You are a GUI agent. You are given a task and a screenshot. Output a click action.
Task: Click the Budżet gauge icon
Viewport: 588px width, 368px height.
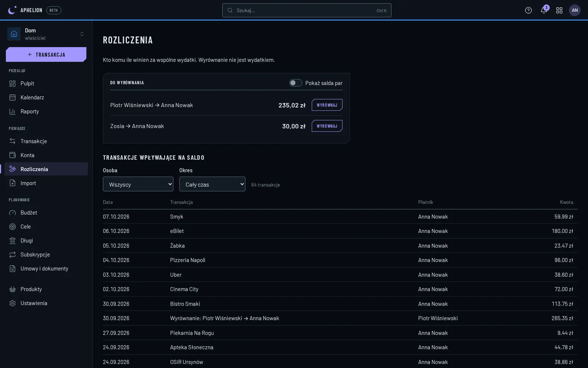click(12, 213)
